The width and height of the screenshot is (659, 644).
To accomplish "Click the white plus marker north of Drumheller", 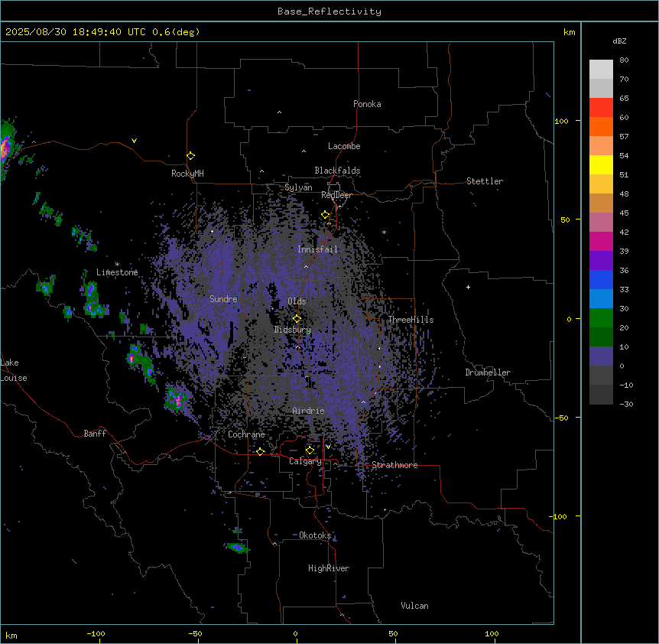I will point(468,287).
